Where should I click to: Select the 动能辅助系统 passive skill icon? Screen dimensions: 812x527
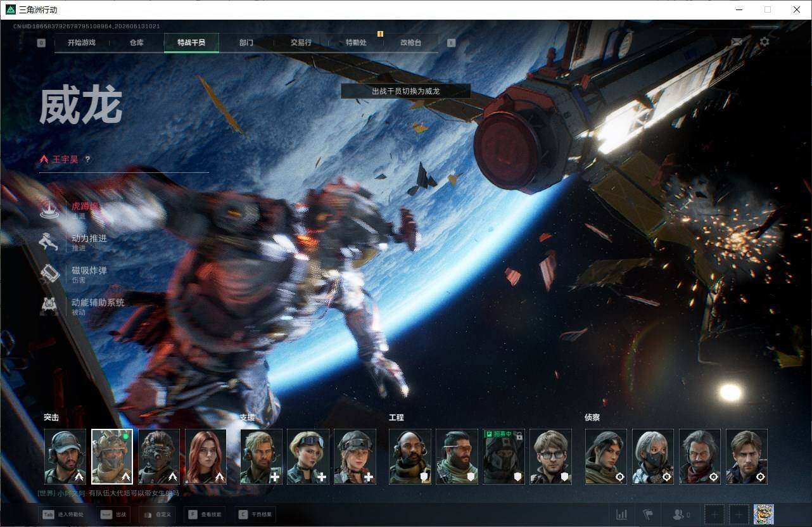49,305
